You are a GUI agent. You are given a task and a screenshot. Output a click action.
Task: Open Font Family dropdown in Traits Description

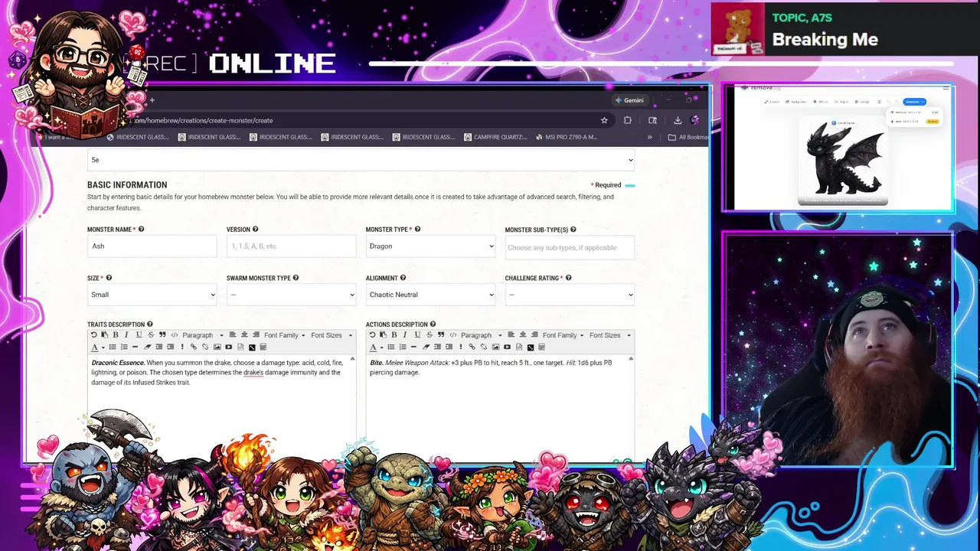click(x=285, y=335)
